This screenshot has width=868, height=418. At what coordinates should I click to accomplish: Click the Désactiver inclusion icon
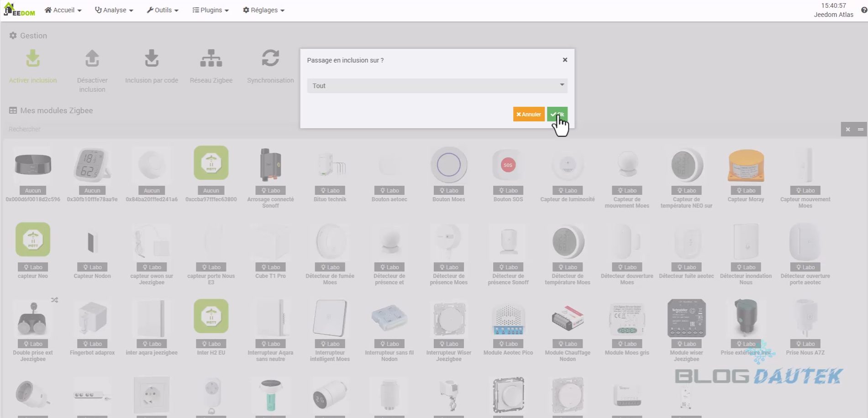92,58
